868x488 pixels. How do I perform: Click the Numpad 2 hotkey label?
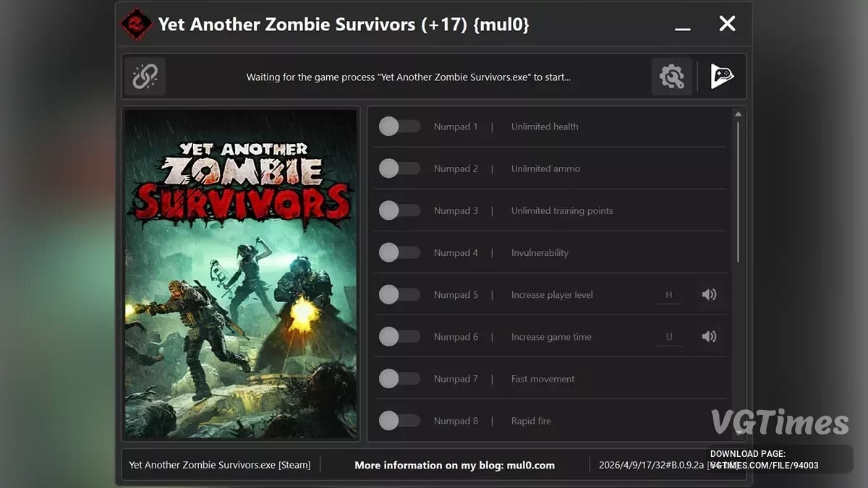(456, 168)
